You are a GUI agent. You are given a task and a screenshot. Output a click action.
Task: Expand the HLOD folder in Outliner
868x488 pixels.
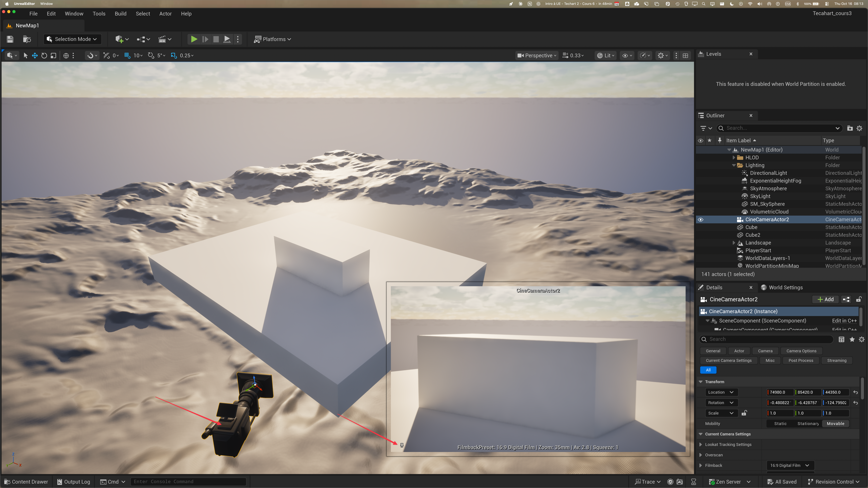tap(734, 158)
